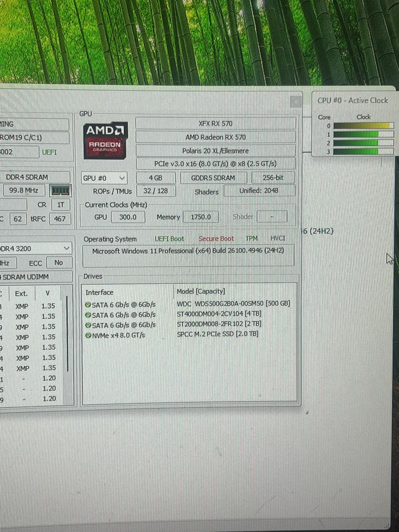
Task: Click the 32 / 128 ROPs/TMUs field
Action: 156,191
